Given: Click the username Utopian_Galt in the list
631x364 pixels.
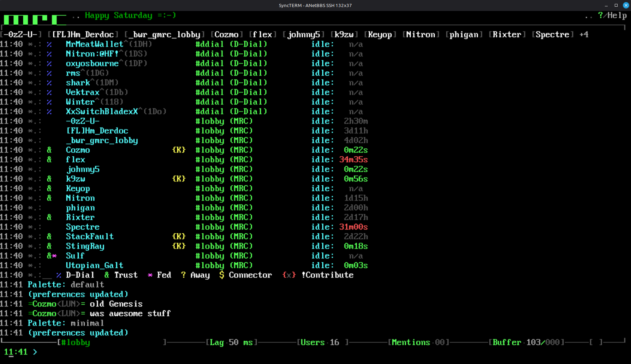Looking at the screenshot, I should [95, 265].
